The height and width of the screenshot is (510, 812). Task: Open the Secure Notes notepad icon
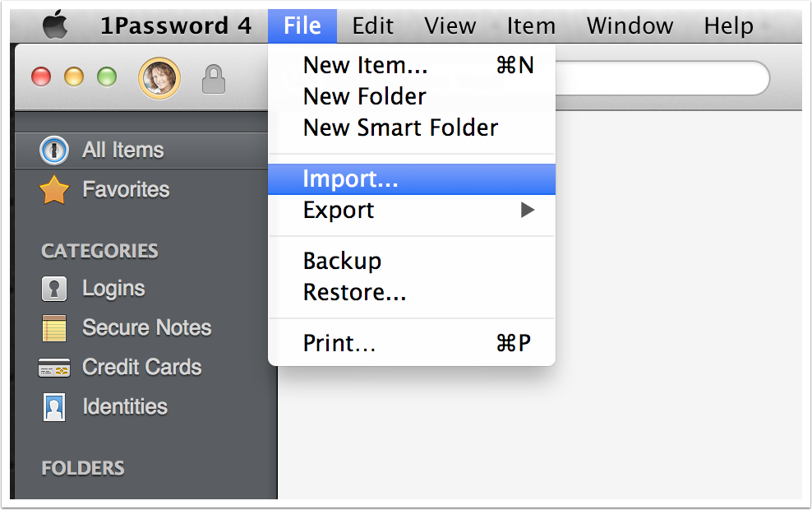(54, 328)
